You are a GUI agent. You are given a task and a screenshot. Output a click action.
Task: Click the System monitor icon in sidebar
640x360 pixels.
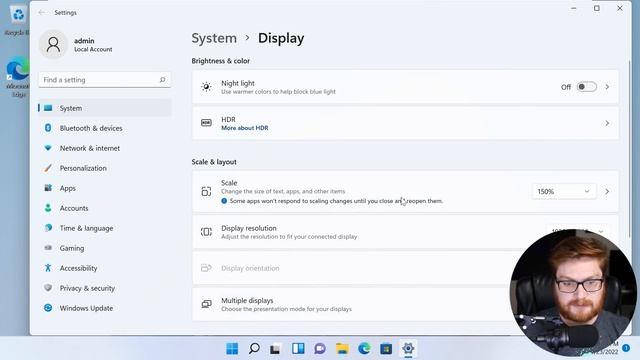[x=48, y=108]
